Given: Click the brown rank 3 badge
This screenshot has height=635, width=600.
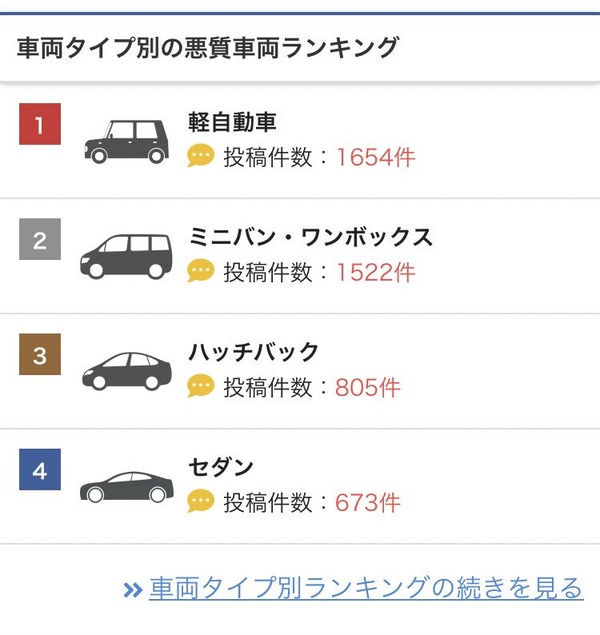Looking at the screenshot, I should (x=40, y=356).
